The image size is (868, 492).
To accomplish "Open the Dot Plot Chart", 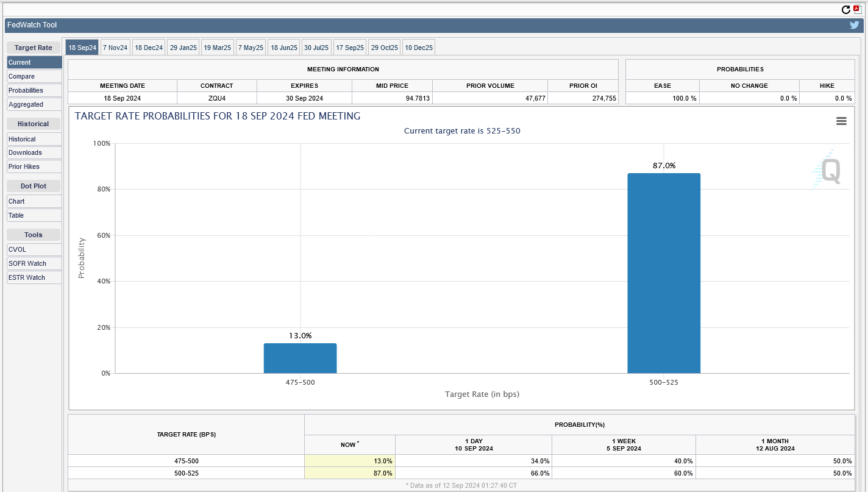I will [34, 201].
